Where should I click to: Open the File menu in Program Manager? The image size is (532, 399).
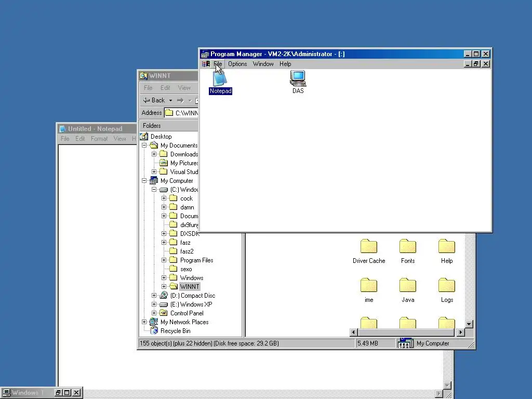coord(218,64)
